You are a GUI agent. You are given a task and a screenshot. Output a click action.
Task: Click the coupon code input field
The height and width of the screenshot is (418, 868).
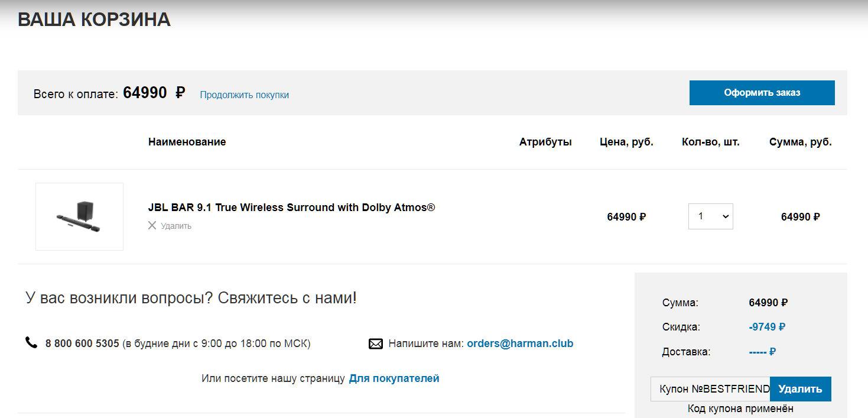(710, 389)
